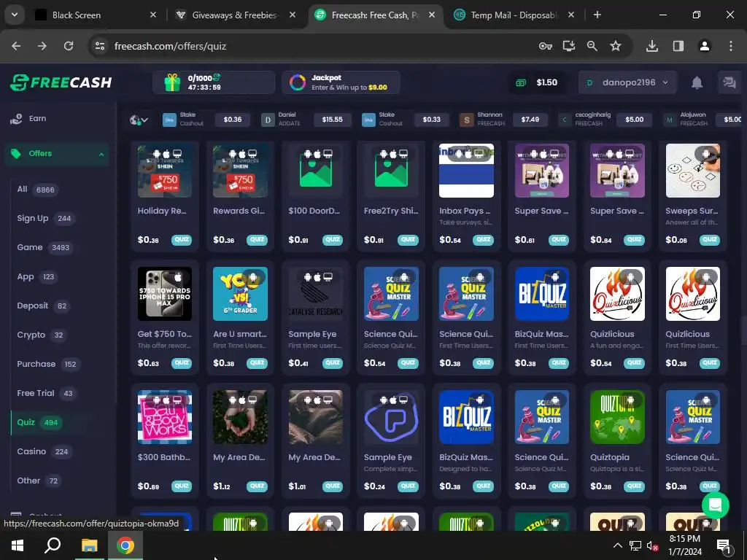
Task: Click the Offers tag icon
Action: (16, 153)
